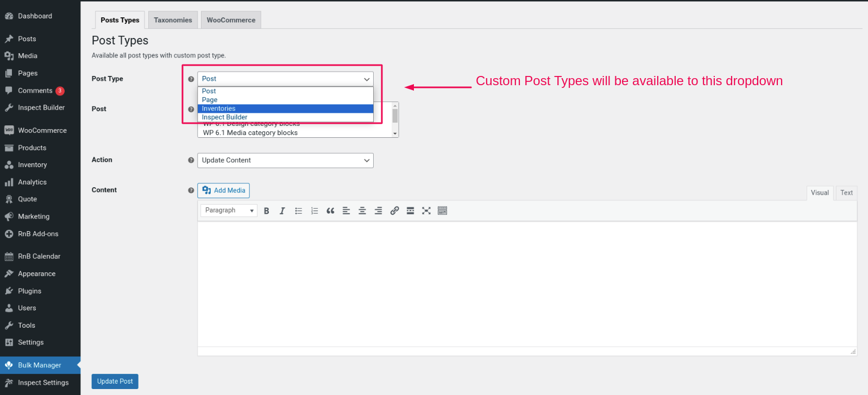Open fullscreen editor mode
This screenshot has height=395, width=868.
tap(426, 211)
